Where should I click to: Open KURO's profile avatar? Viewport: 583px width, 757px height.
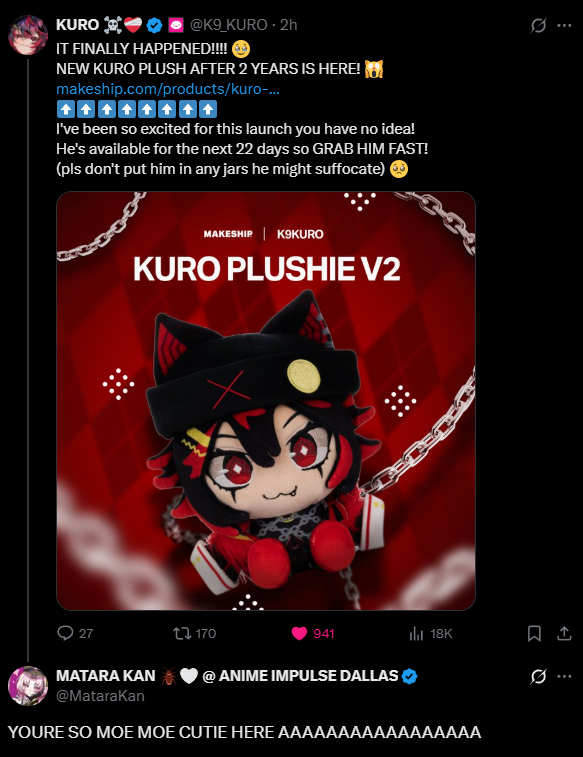click(28, 35)
